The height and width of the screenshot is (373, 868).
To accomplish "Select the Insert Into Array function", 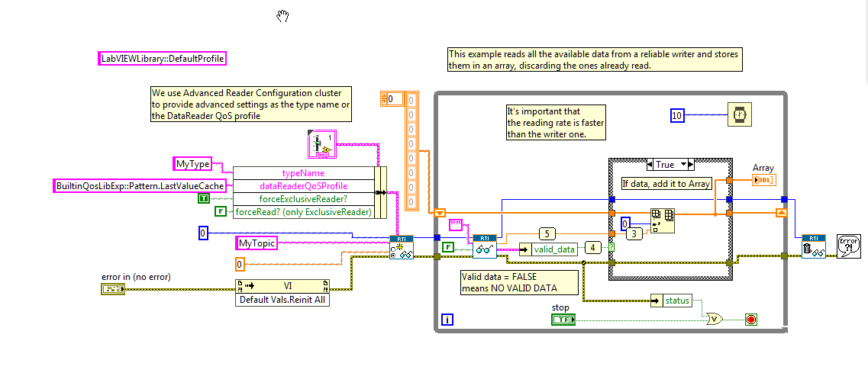I will [x=663, y=221].
